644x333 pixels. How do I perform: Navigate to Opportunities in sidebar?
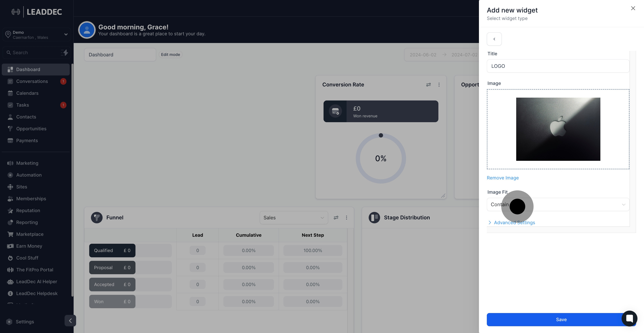[x=36, y=129]
